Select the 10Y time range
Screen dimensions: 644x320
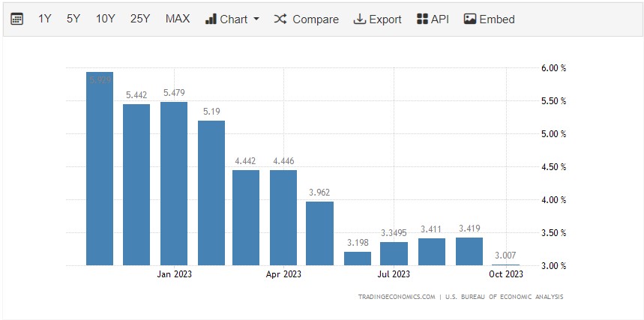105,19
